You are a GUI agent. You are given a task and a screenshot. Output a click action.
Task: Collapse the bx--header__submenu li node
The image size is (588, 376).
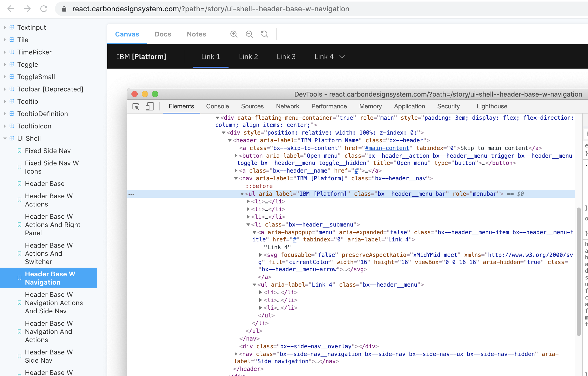[x=248, y=225]
